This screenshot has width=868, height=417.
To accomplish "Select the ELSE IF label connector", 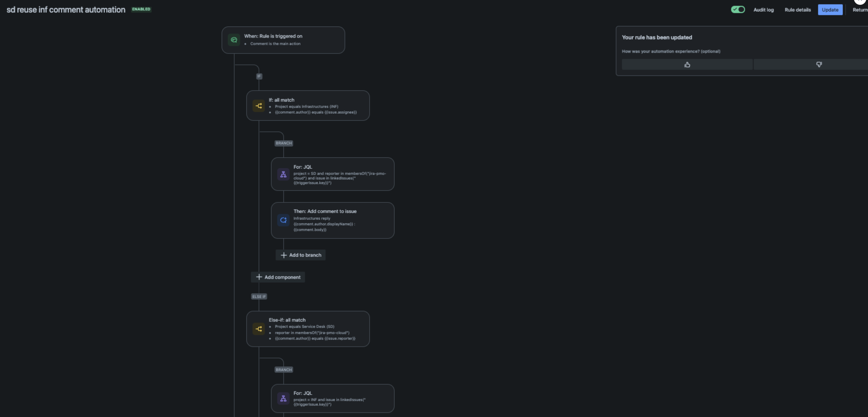I will click(259, 296).
